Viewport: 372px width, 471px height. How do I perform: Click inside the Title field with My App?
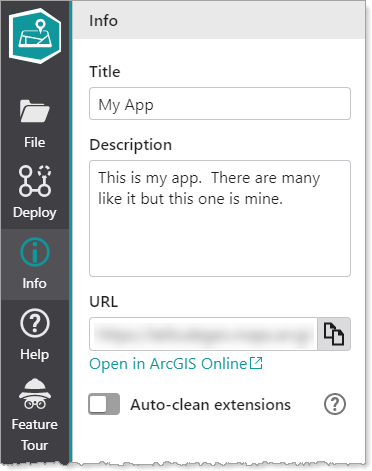click(220, 104)
